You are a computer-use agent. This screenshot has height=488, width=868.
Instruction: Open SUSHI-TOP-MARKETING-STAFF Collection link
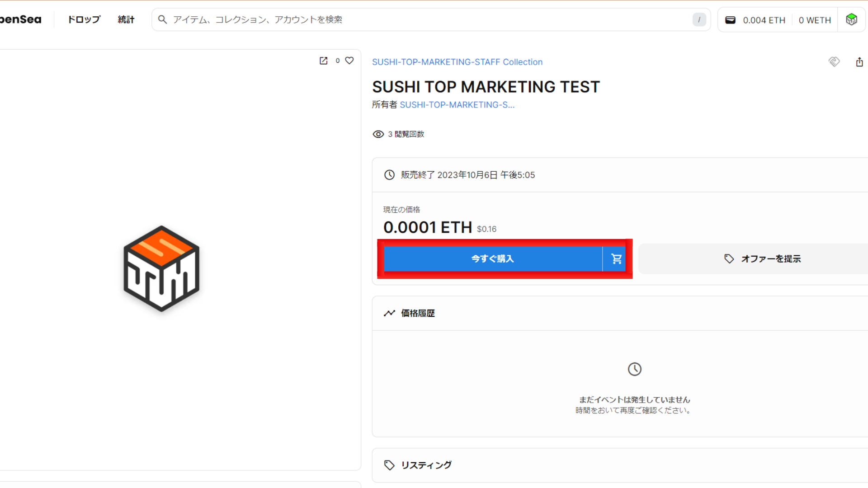(457, 62)
